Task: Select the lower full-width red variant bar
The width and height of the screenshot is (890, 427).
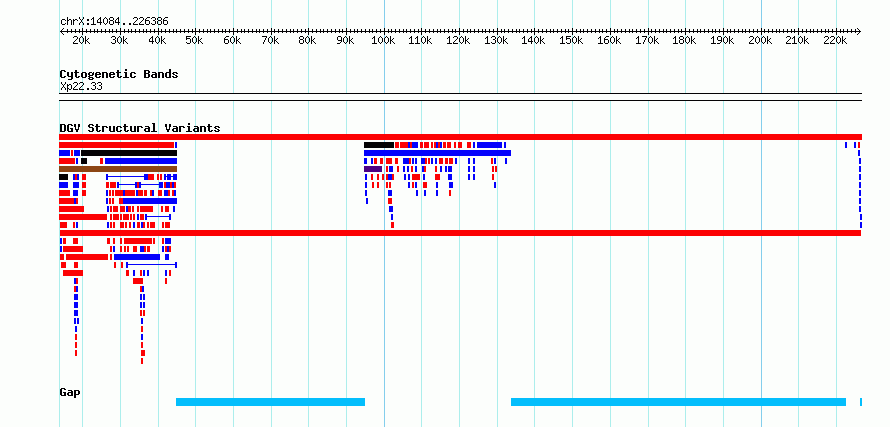Action: point(460,233)
